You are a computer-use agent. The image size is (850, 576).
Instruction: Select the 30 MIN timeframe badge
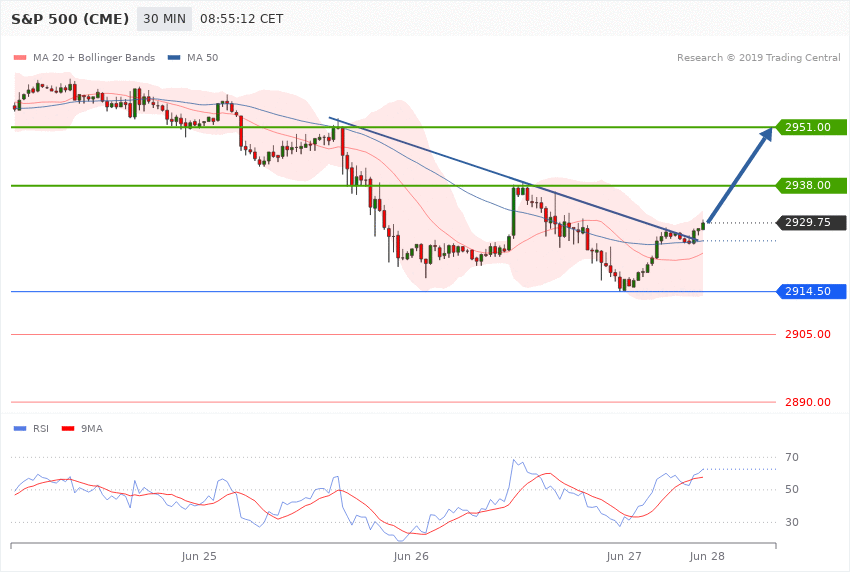164,19
